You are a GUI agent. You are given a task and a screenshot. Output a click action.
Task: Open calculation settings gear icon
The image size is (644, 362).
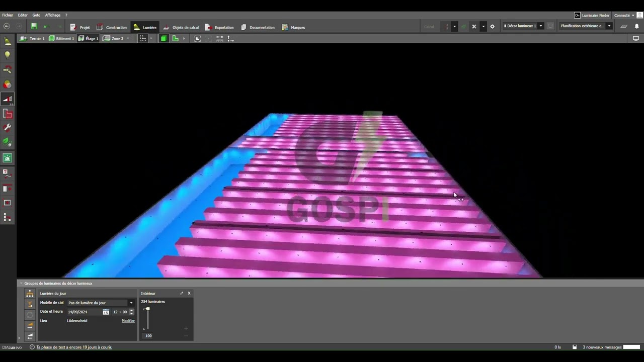tap(493, 27)
